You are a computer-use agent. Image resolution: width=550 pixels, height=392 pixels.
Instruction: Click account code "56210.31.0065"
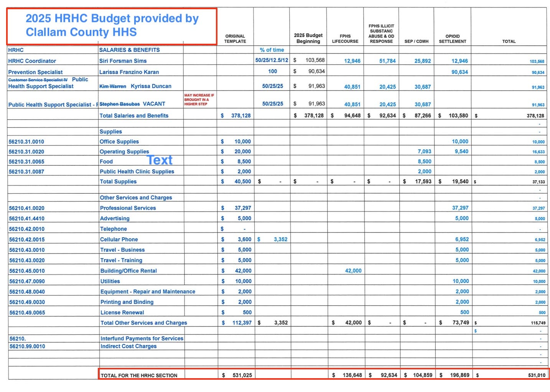[x=26, y=161]
